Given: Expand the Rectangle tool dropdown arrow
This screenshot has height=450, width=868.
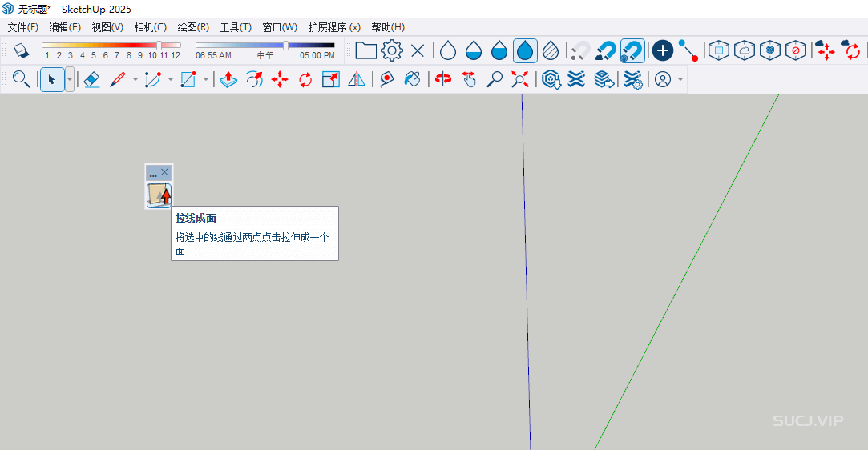Looking at the screenshot, I should (206, 79).
